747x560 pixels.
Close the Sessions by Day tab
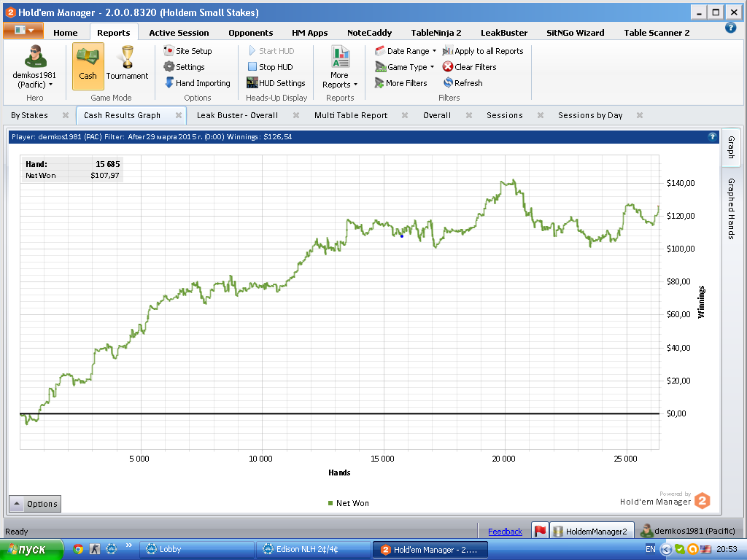pos(640,115)
